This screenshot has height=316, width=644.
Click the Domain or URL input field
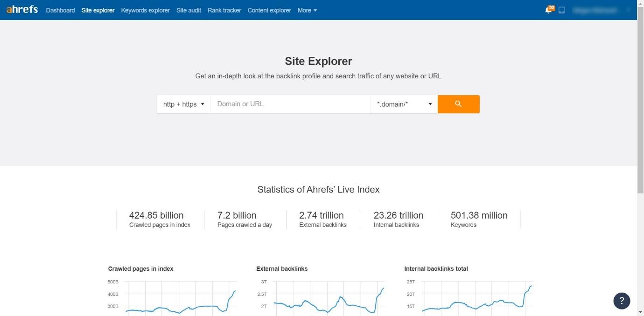pos(290,104)
